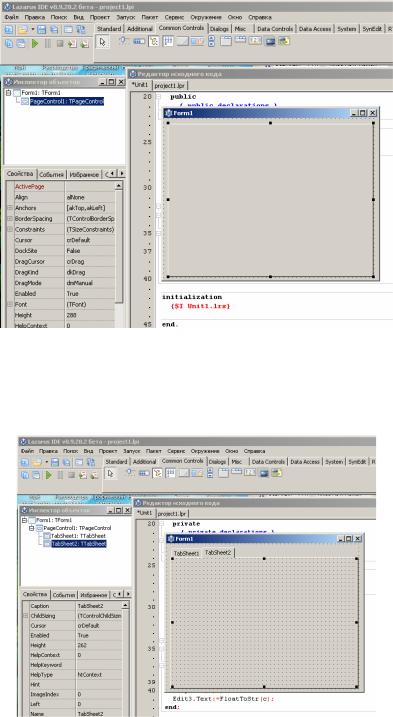Pick the TTrackBar component in upper palette

[x=124, y=41]
